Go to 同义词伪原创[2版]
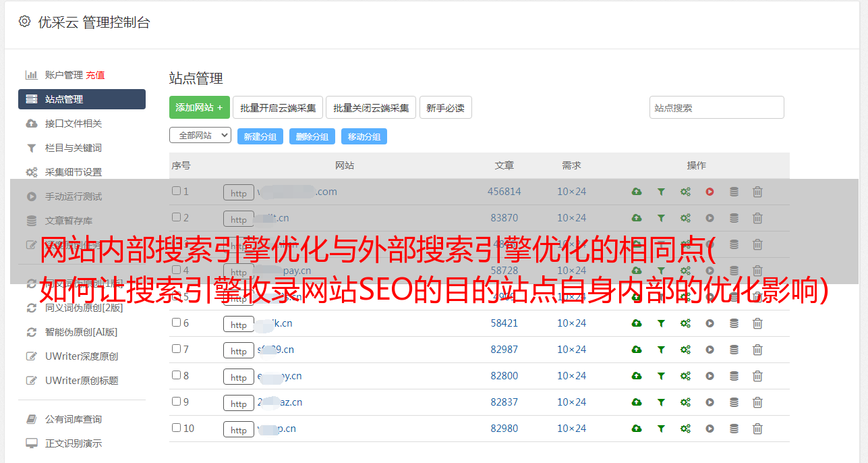Image resolution: width=868 pixels, height=463 pixels. tap(84, 308)
